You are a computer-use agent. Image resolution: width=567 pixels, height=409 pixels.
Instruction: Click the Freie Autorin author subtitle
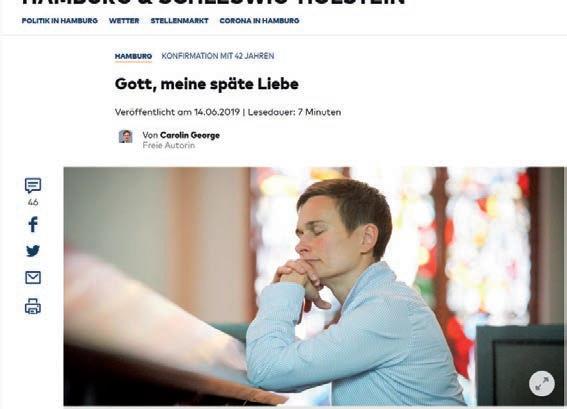tap(169, 145)
